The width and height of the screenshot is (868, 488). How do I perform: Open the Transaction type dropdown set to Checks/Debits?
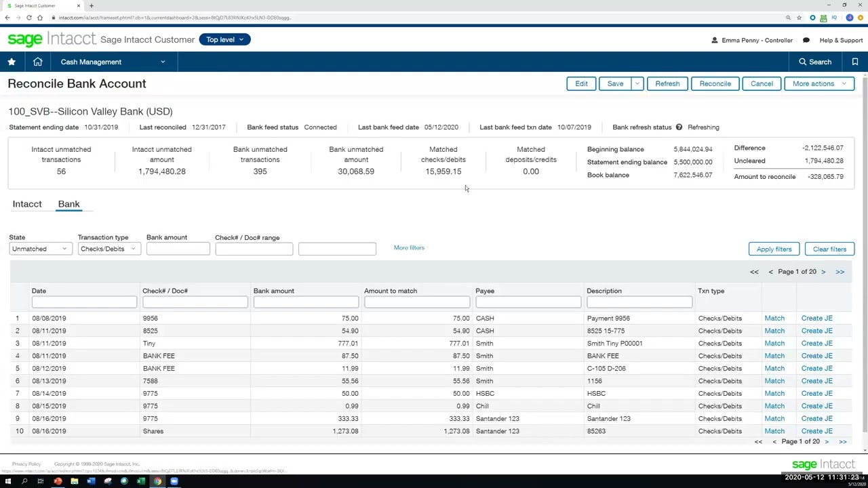(108, 249)
